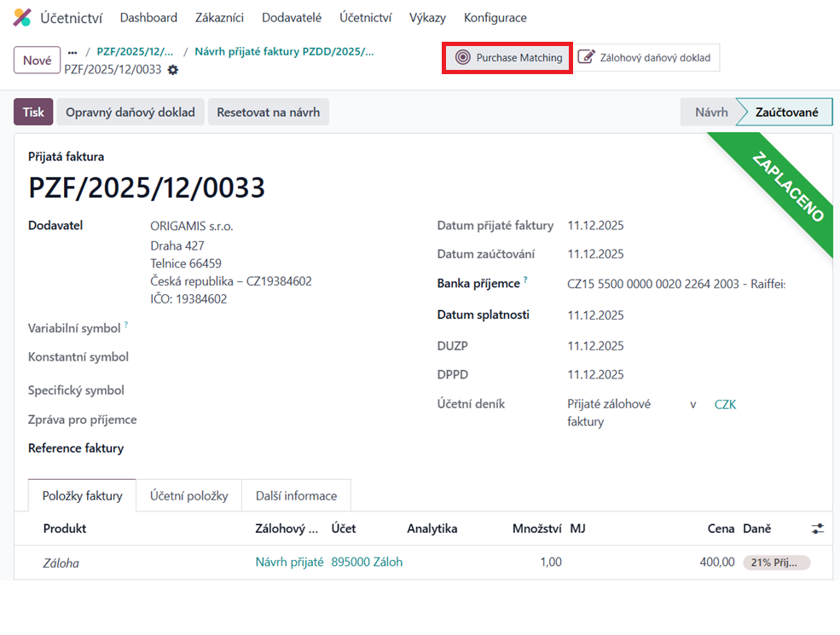The image size is (840, 635).
Task: Click the Zálohový daňový doklad edit icon
Action: [x=586, y=57]
